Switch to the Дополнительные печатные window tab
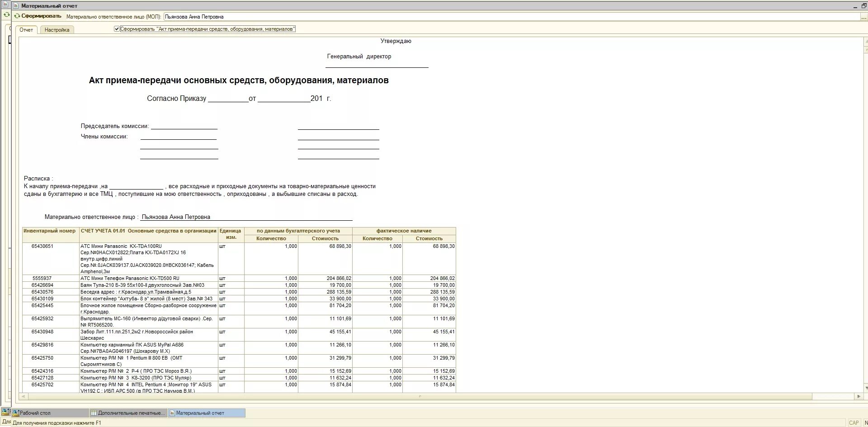Screen dimensions: 868x427 pyautogui.click(x=128, y=413)
